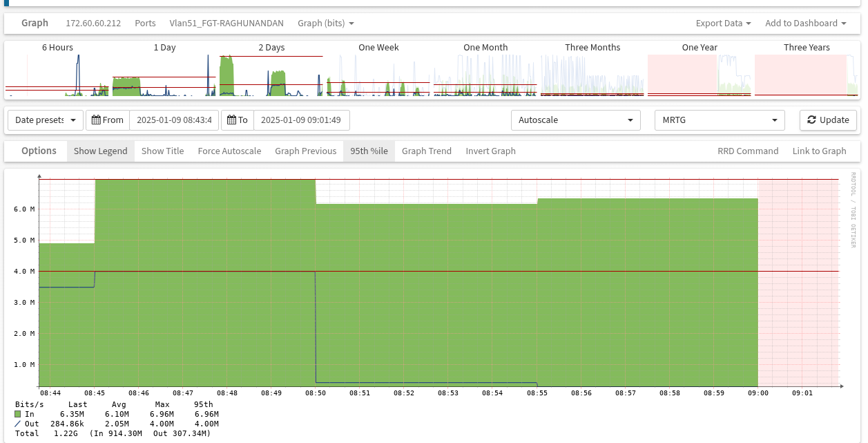Click the Graph header label
This screenshot has height=443, width=868.
coord(35,23)
